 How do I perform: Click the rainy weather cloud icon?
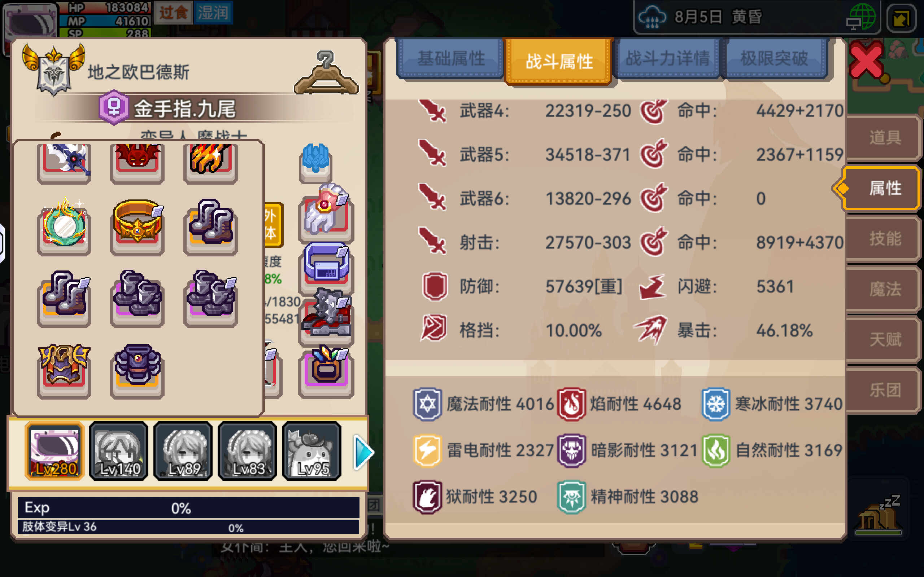click(x=652, y=17)
